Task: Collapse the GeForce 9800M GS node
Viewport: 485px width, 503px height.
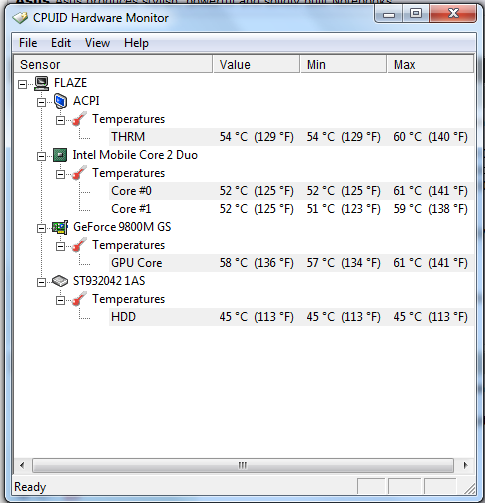Action: pos(41,228)
